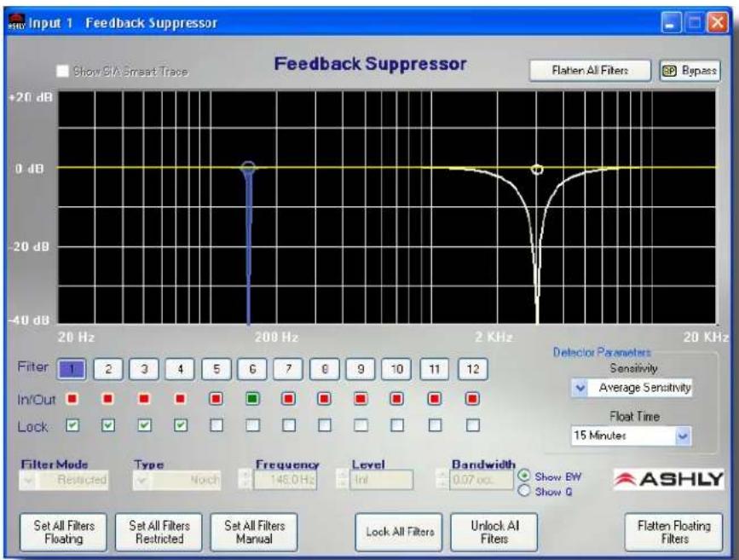Toggle the Bypass button
739x560 pixels.
pos(690,71)
